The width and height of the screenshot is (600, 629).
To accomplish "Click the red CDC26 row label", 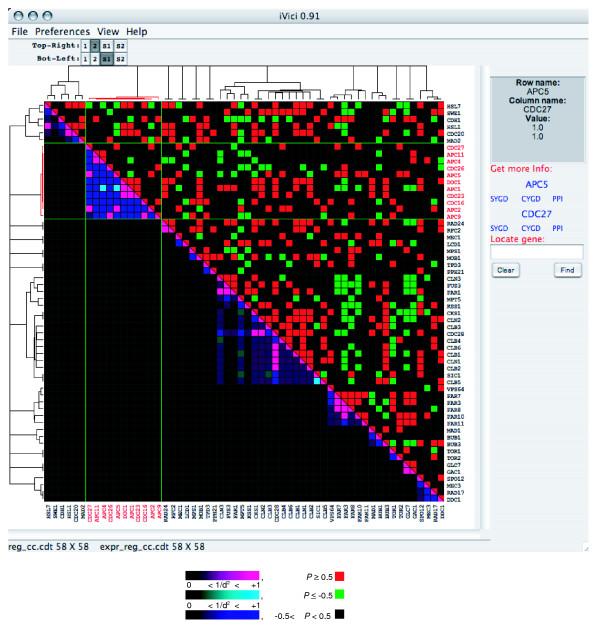I will (455, 168).
